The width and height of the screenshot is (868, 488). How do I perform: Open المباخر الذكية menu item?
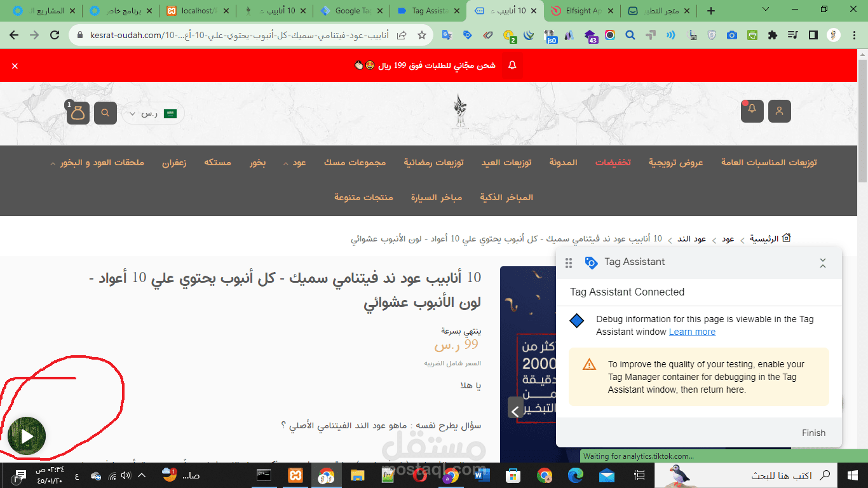(506, 198)
